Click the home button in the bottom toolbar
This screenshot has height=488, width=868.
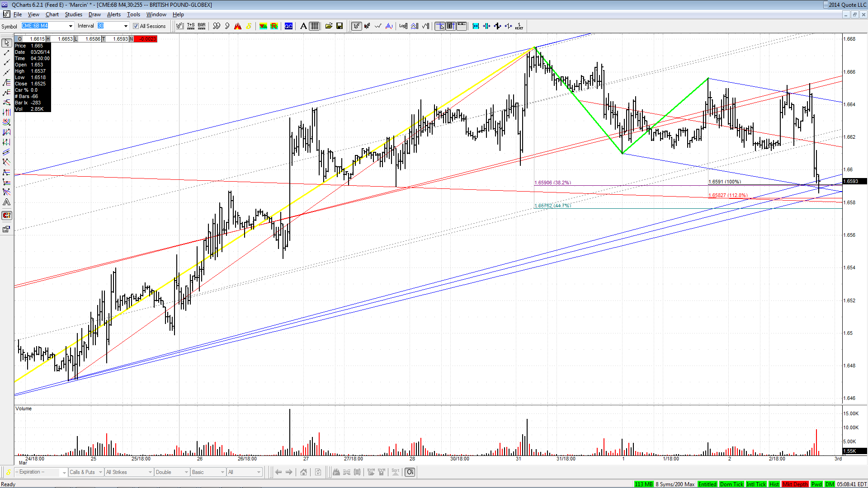[x=303, y=472]
